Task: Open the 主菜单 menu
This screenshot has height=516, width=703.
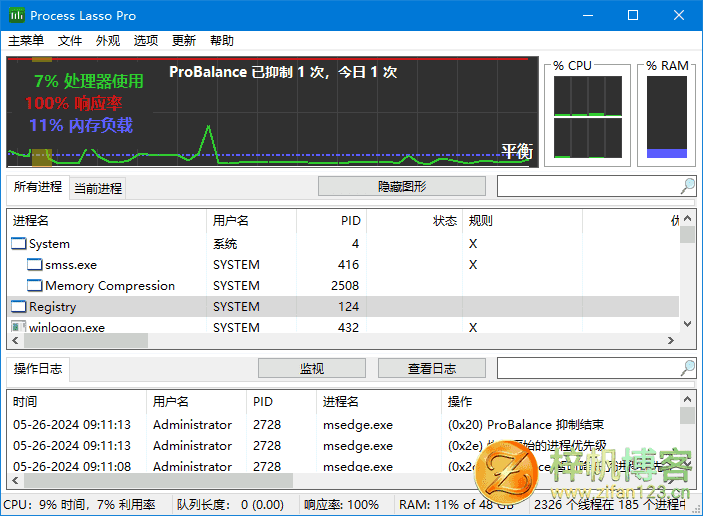Action: [26, 41]
